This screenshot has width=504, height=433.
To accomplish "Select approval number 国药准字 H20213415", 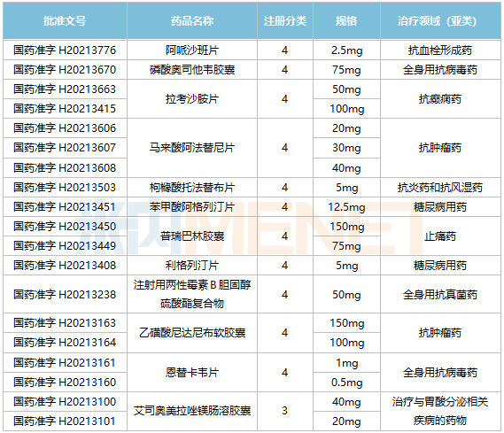I will (x=65, y=109).
